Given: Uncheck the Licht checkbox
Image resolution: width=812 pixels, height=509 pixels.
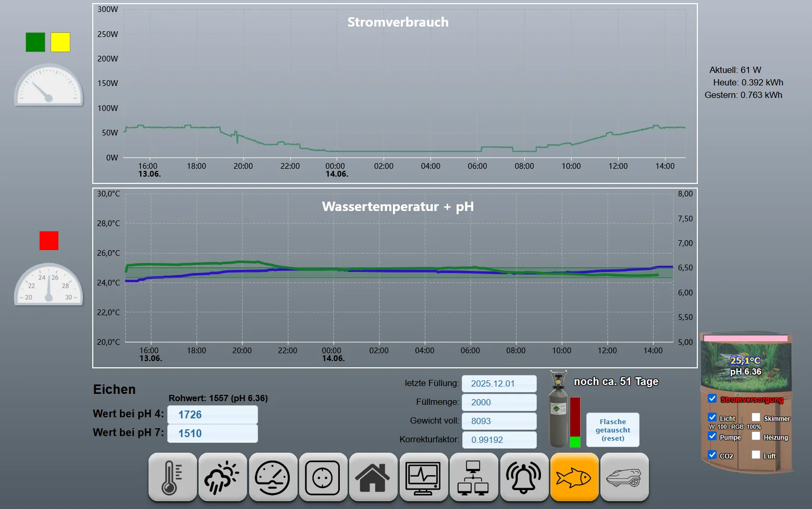Looking at the screenshot, I should 712,417.
